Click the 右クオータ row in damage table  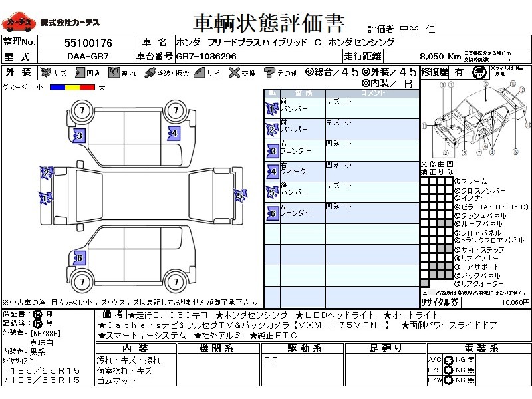pos(293,171)
